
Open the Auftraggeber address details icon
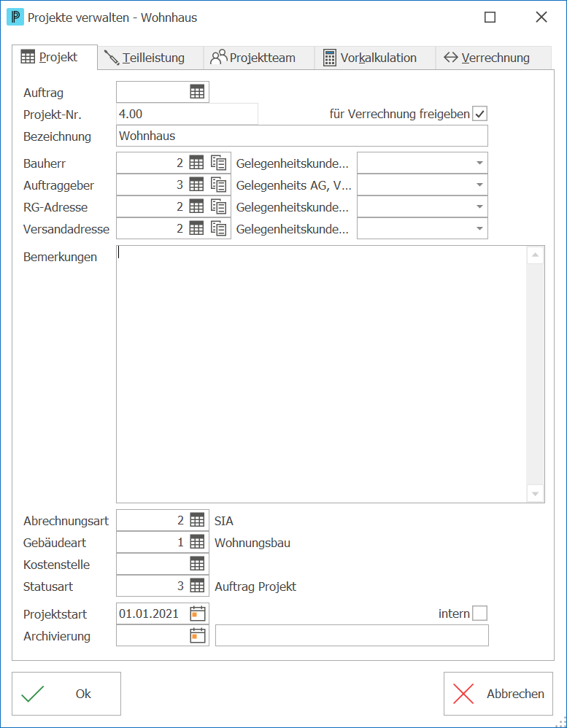219,185
